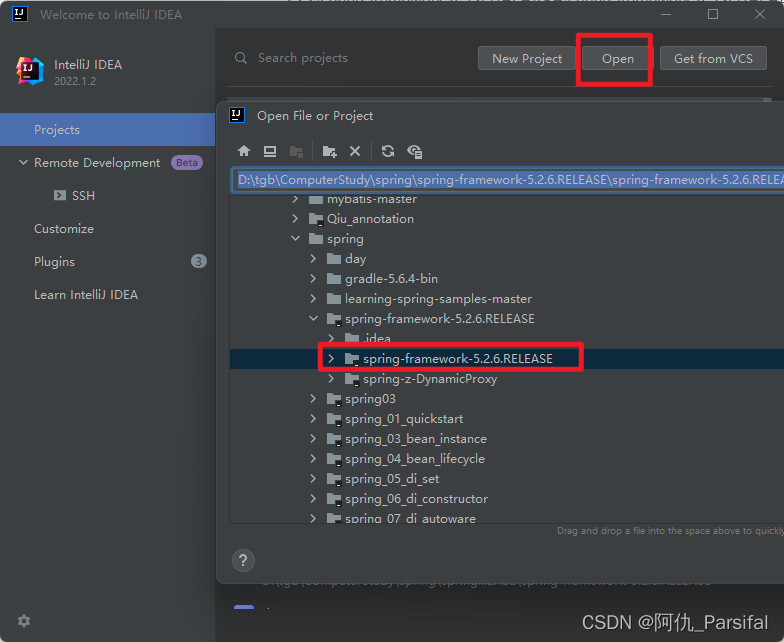The height and width of the screenshot is (642, 784).
Task: Expand the spring_04_bean_lifecycle folder
Action: coord(314,458)
